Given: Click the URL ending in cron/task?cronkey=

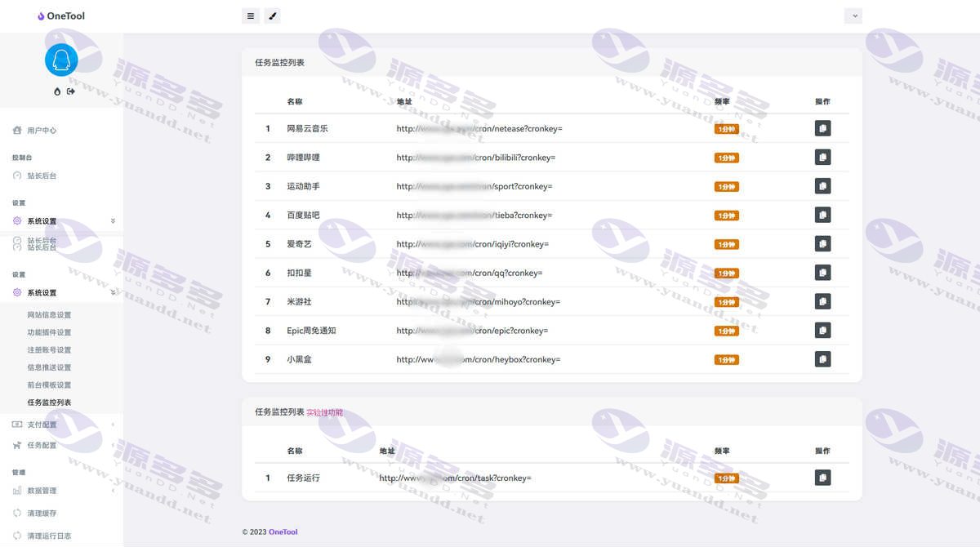Looking at the screenshot, I should tap(456, 478).
